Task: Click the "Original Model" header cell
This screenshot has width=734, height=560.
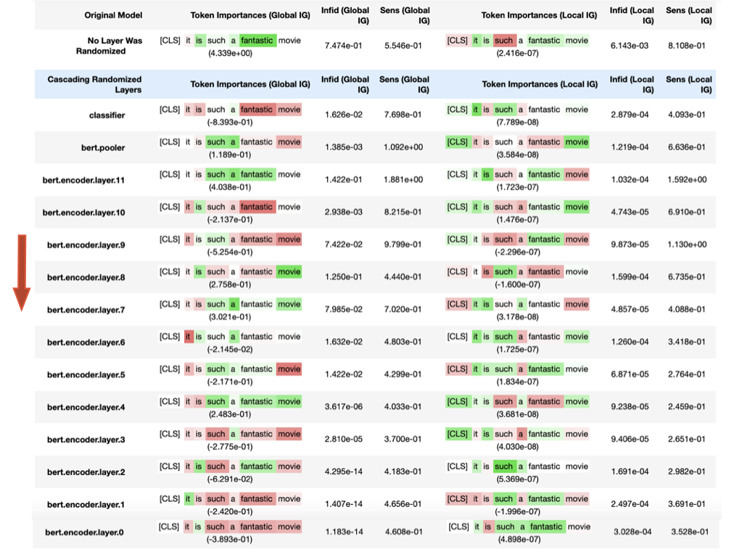Action: pyautogui.click(x=113, y=15)
